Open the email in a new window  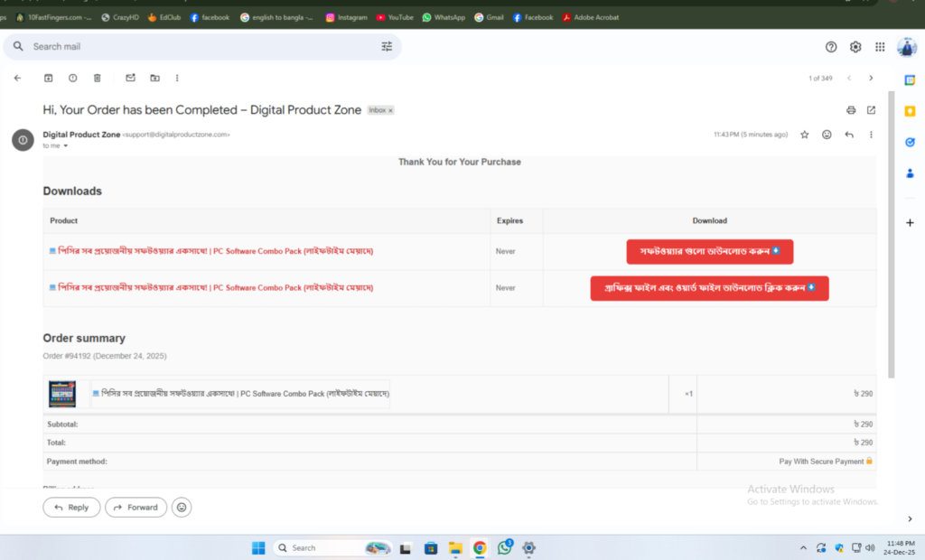pyautogui.click(x=871, y=110)
